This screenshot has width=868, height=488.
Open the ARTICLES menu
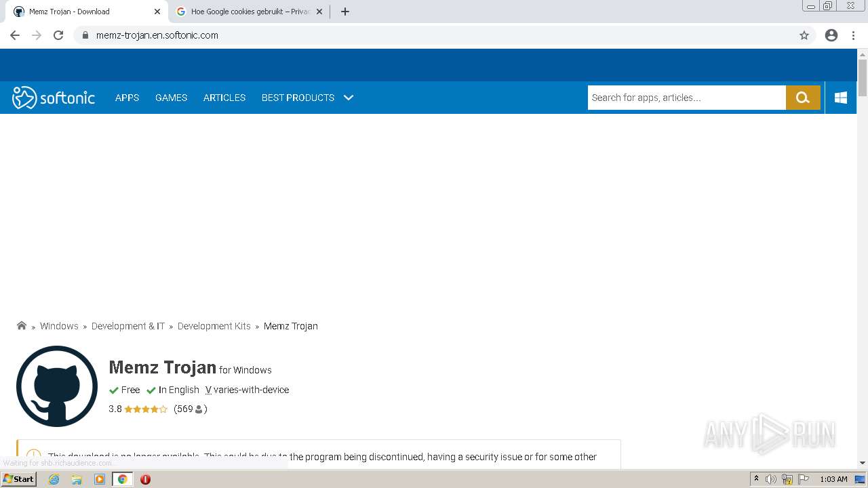tap(224, 98)
